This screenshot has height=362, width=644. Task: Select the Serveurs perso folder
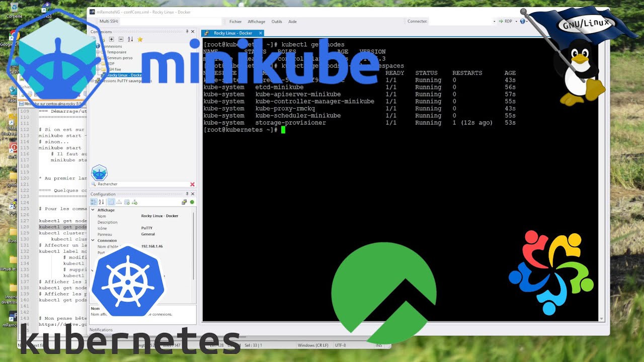click(119, 58)
